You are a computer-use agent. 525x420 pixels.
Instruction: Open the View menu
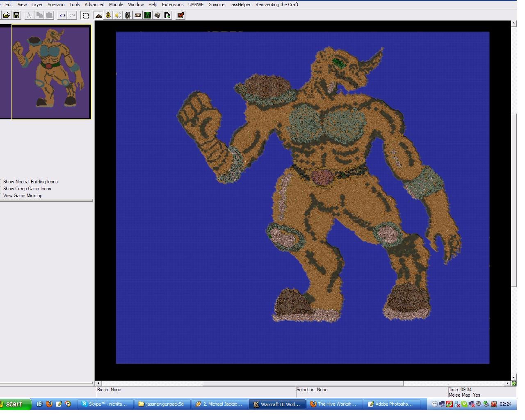coord(22,5)
